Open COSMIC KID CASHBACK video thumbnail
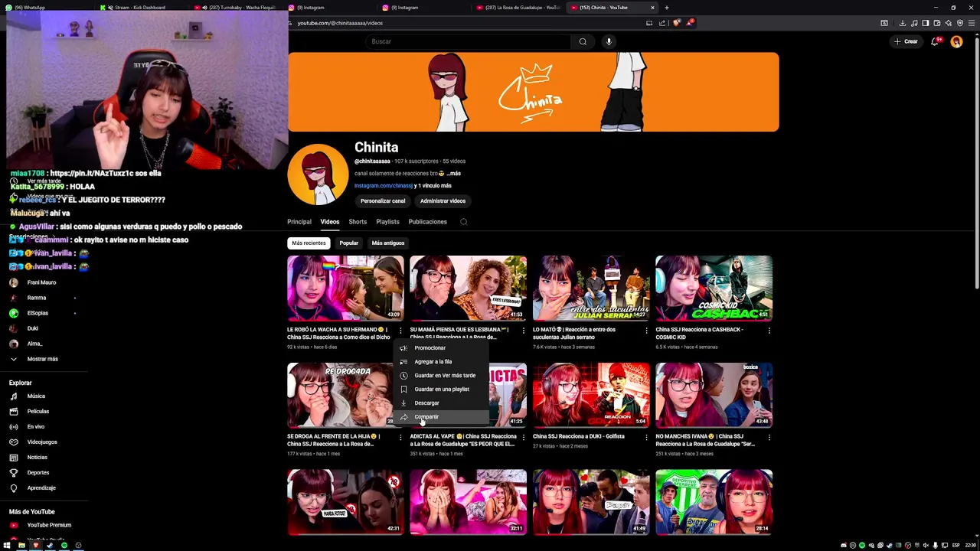Image resolution: width=980 pixels, height=551 pixels. (714, 288)
